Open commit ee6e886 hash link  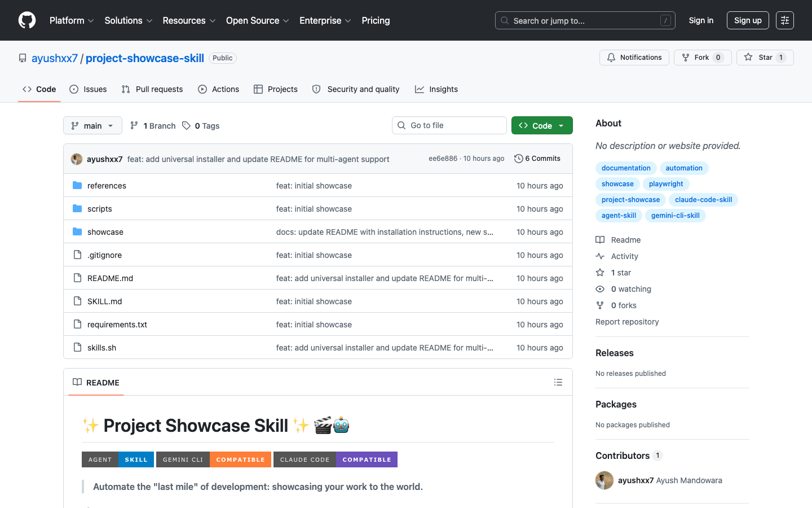tap(443, 159)
